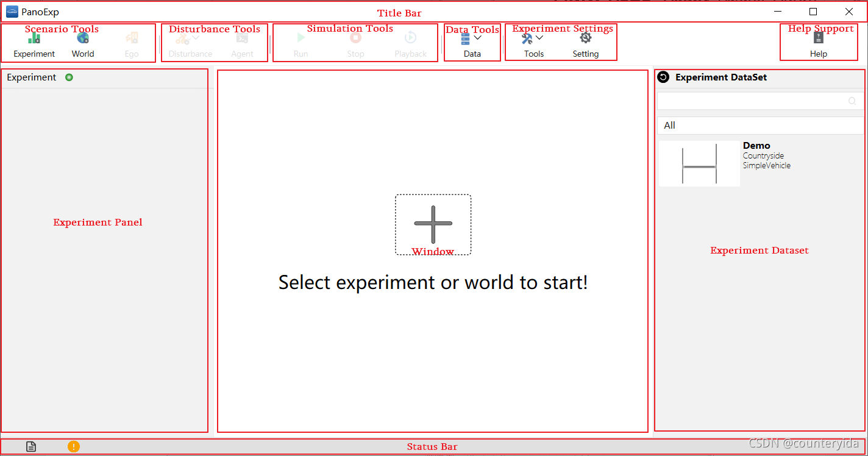This screenshot has width=868, height=456.
Task: Open the log document icon in status bar
Action: pos(31,447)
